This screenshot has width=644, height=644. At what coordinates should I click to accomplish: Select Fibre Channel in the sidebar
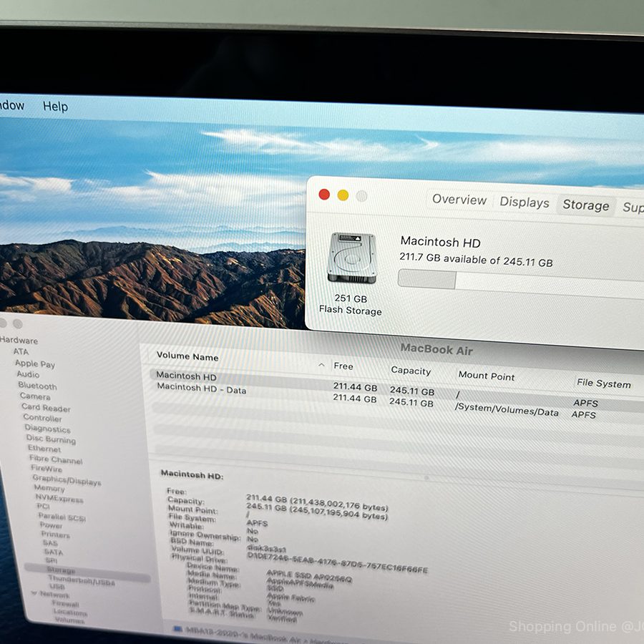click(x=56, y=459)
